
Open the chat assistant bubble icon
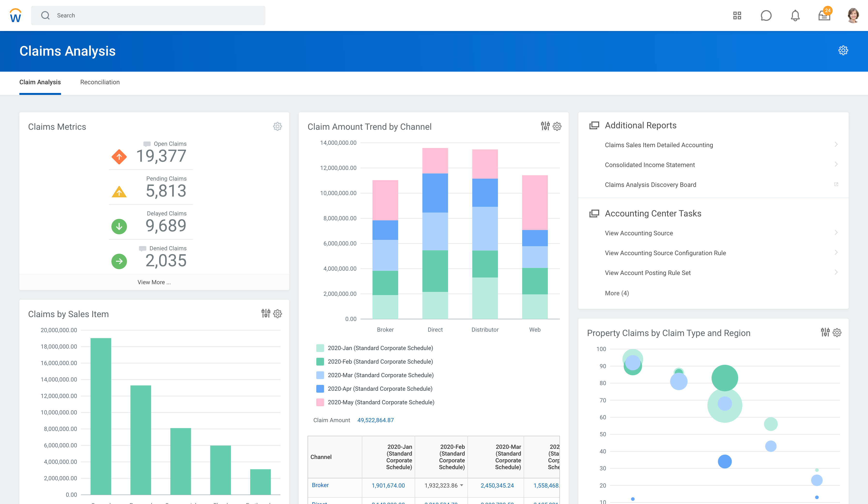pyautogui.click(x=766, y=15)
